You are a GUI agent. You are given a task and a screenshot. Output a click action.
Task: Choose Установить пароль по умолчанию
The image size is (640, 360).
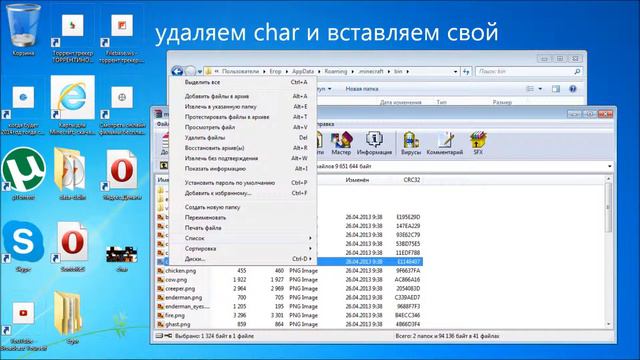pyautogui.click(x=243, y=182)
